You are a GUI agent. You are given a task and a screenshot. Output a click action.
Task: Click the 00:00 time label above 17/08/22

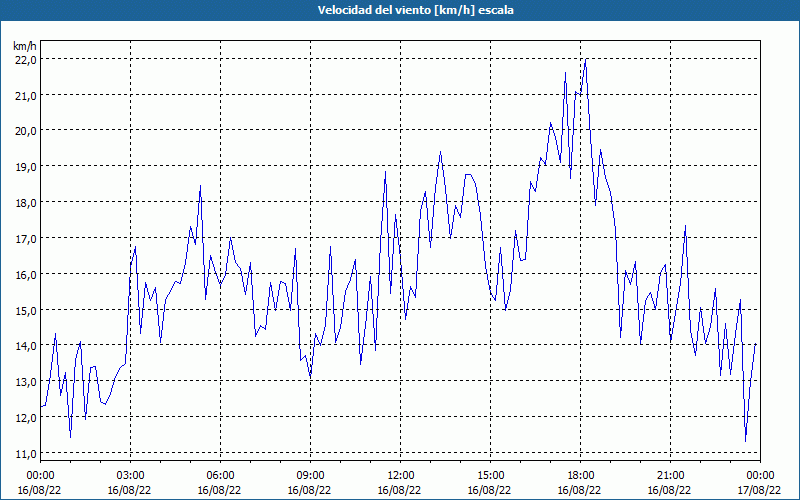pyautogui.click(x=760, y=476)
